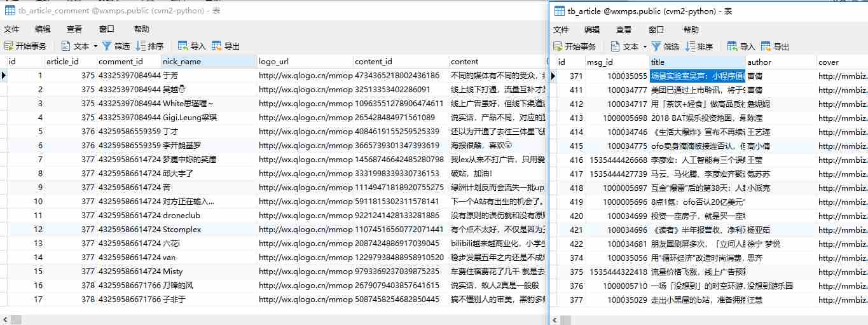Select the comment_id column header
The width and height of the screenshot is (868, 325).
point(129,62)
